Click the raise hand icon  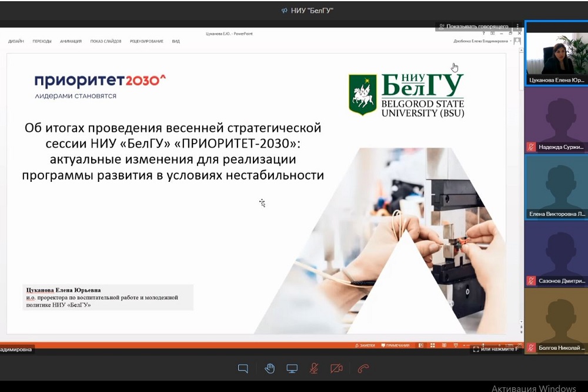[269, 369]
